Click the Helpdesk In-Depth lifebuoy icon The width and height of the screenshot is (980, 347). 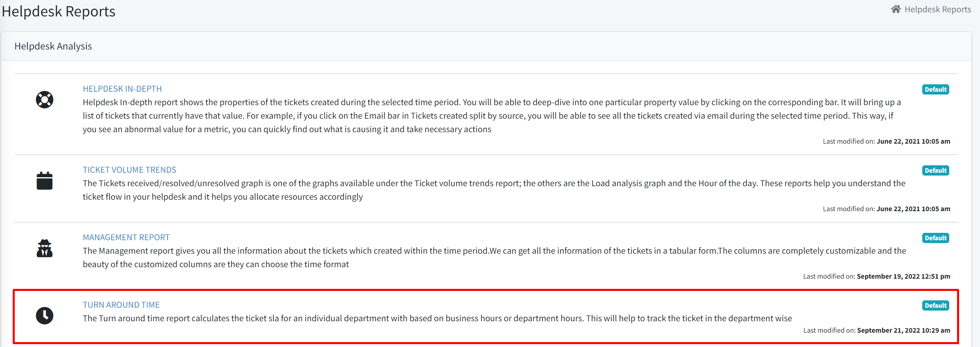(x=44, y=100)
